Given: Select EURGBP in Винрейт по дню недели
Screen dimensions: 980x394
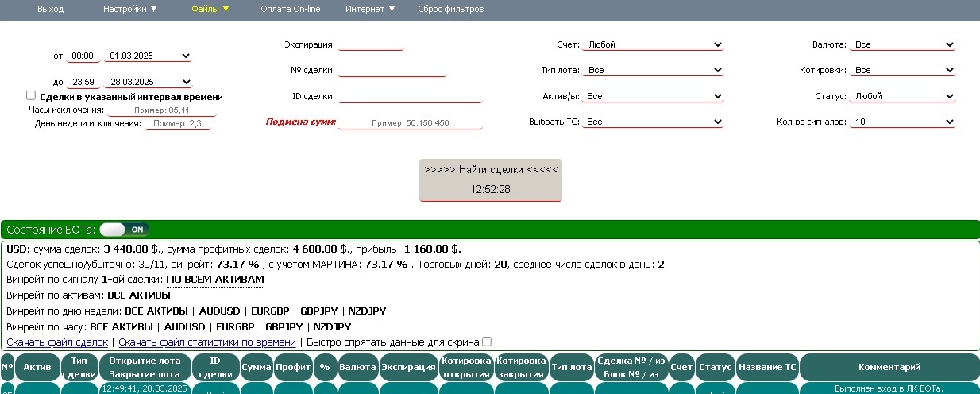Looking at the screenshot, I should [271, 311].
